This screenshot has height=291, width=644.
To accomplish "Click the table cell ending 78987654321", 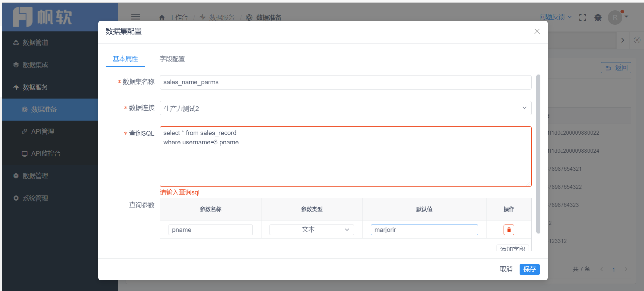I will coord(565,169).
